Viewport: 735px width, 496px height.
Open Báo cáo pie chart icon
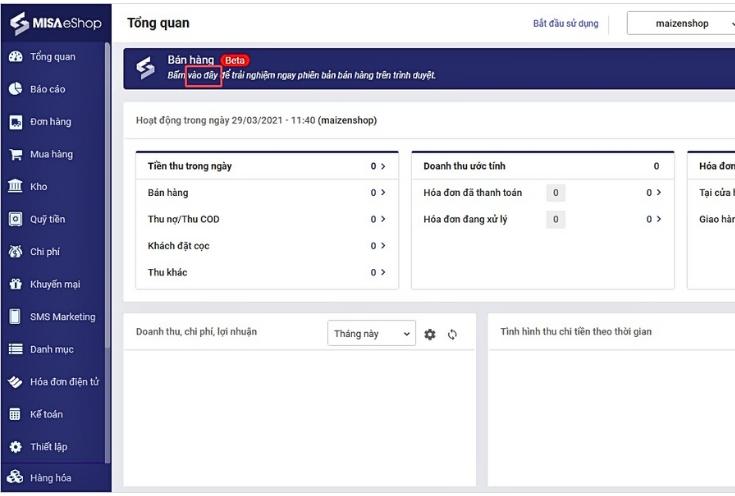[15, 89]
